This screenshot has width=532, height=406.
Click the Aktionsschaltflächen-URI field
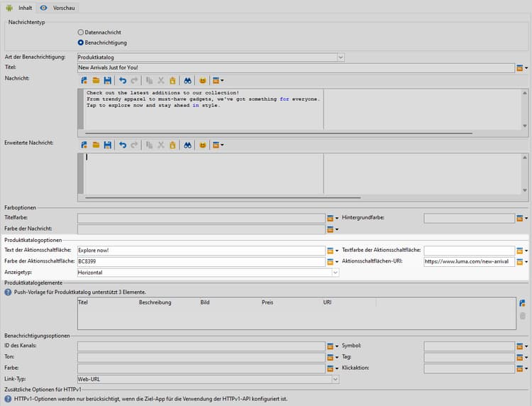pyautogui.click(x=469, y=262)
